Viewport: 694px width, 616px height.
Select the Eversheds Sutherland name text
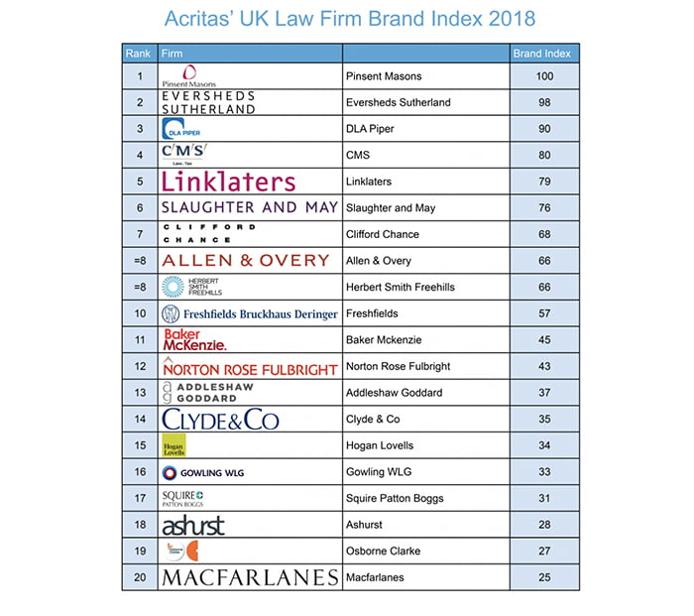click(399, 102)
